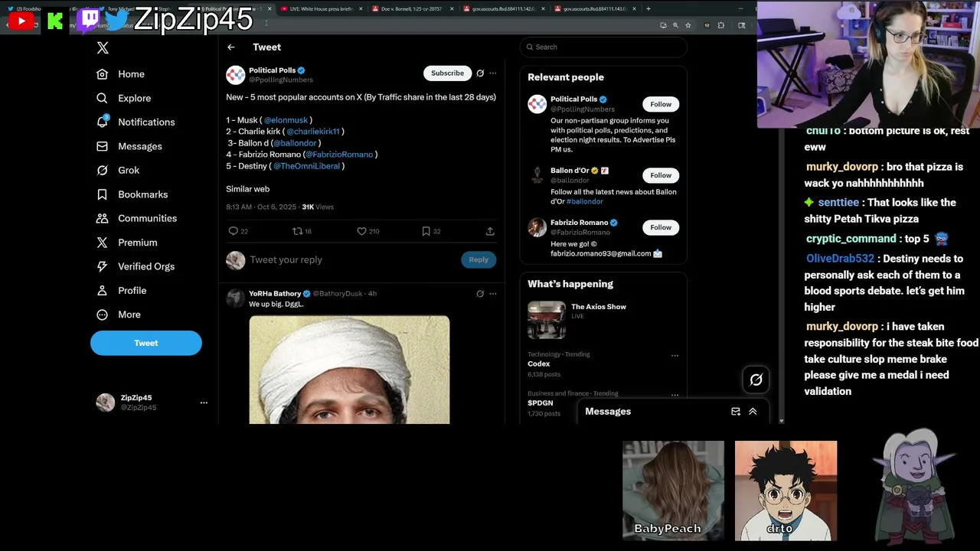Open more options on YoRHa Bathory reply
This screenshot has height=551, width=980.
(x=493, y=294)
